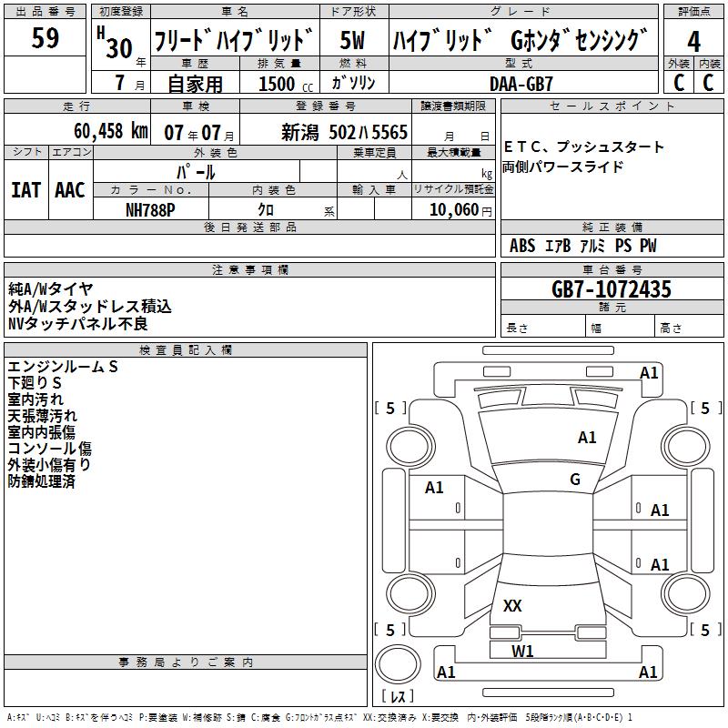Screen dimensions: 728x728
Task: Click the W1 repair mark on the diagram
Action: (522, 651)
